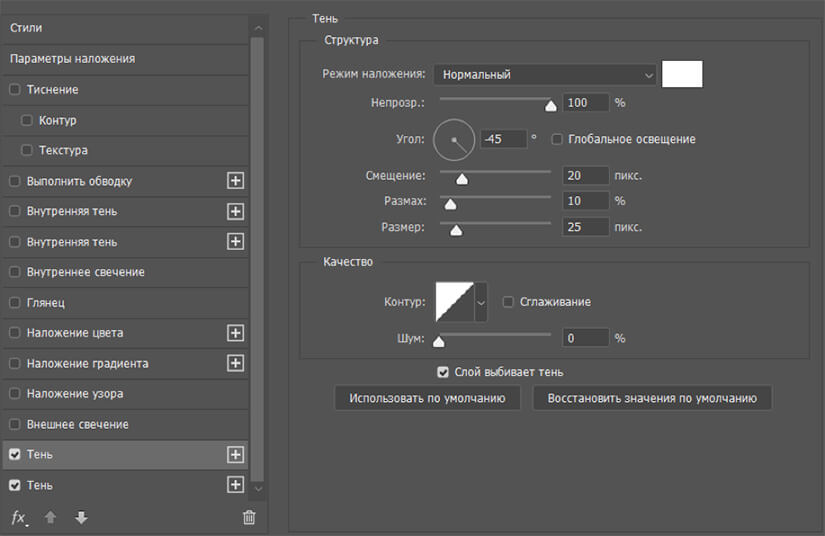Screen dimensions: 825x536
Task: Click the move effect up arrow
Action: pyautogui.click(x=50, y=518)
